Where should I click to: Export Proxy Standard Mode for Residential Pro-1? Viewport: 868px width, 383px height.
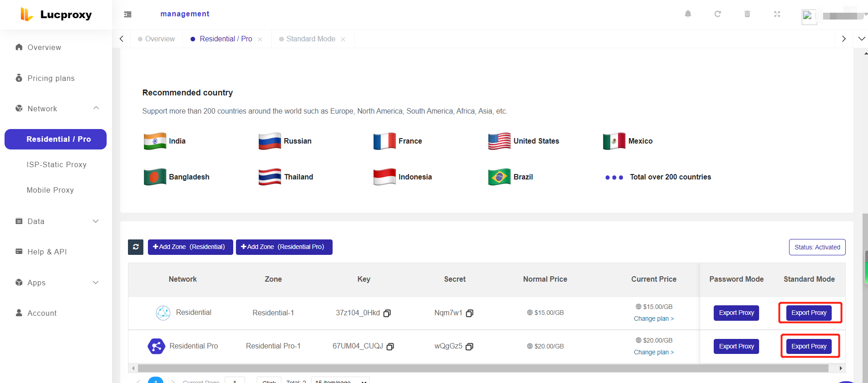[x=809, y=347]
